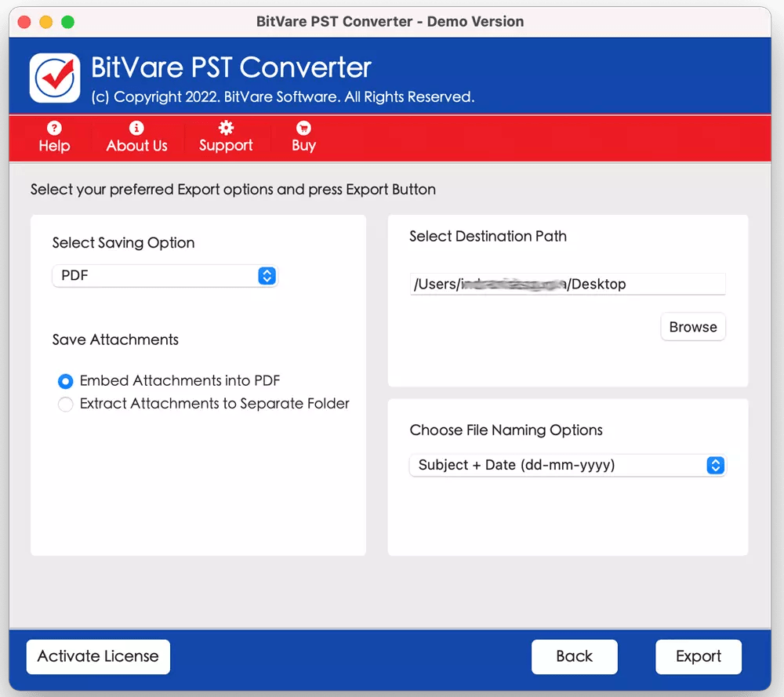This screenshot has width=784, height=697.
Task: Click the blue chevron on the file naming dropdown
Action: (x=715, y=465)
